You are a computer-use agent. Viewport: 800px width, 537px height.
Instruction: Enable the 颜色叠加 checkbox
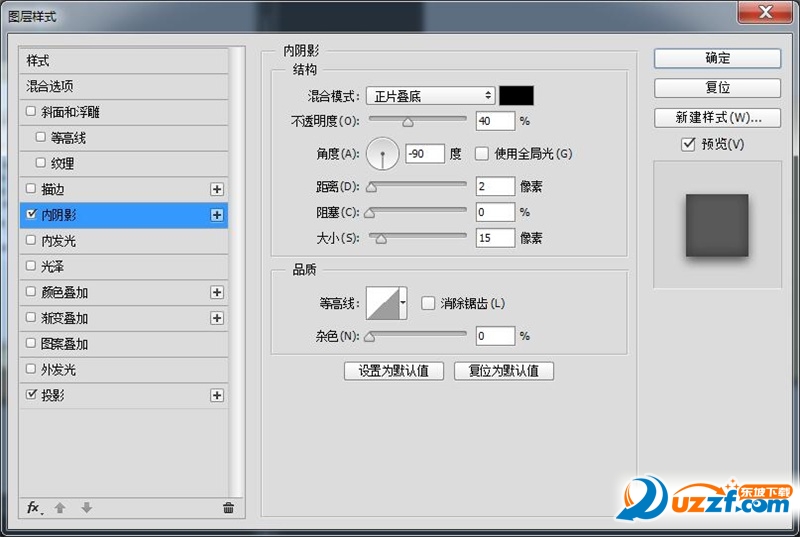tap(31, 291)
